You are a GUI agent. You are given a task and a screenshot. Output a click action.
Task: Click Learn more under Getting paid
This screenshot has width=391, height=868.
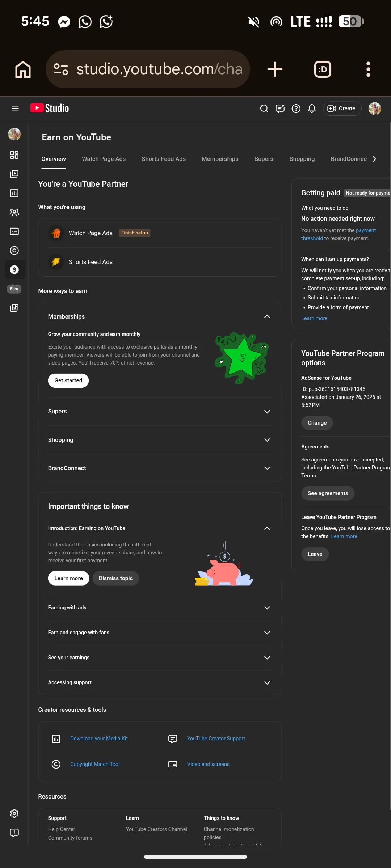coord(314,318)
